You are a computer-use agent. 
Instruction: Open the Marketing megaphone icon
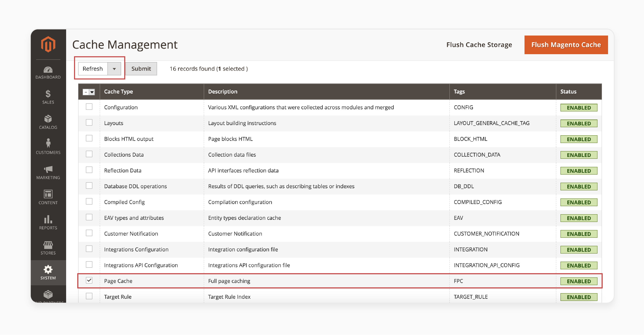coord(48,170)
